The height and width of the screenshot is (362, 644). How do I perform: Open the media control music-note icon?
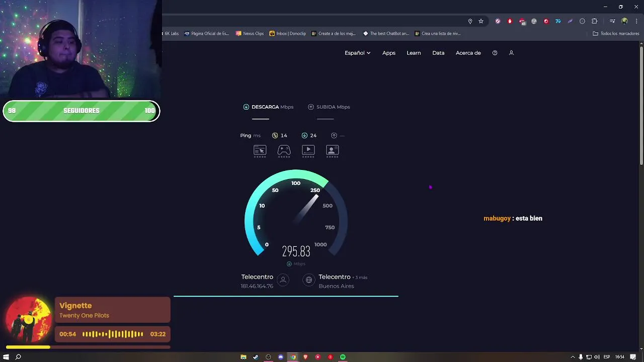click(x=612, y=21)
